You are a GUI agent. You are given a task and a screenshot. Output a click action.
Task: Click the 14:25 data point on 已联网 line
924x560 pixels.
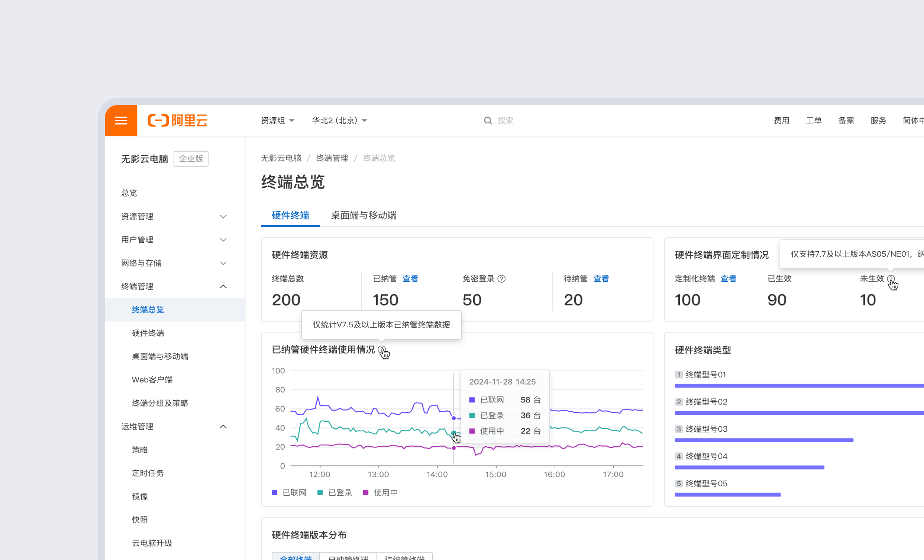(454, 418)
